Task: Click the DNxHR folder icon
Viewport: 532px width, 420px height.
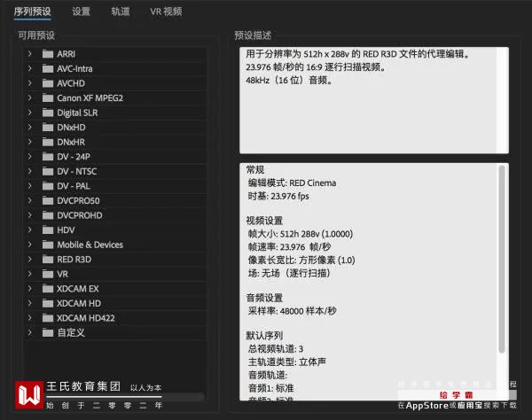Action: 48,142
